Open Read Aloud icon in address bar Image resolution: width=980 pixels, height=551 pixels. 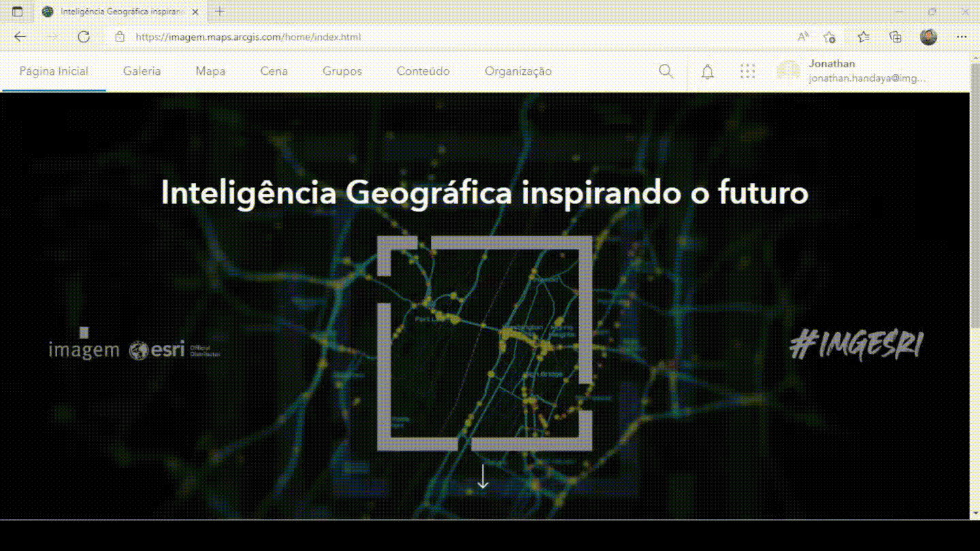point(803,37)
